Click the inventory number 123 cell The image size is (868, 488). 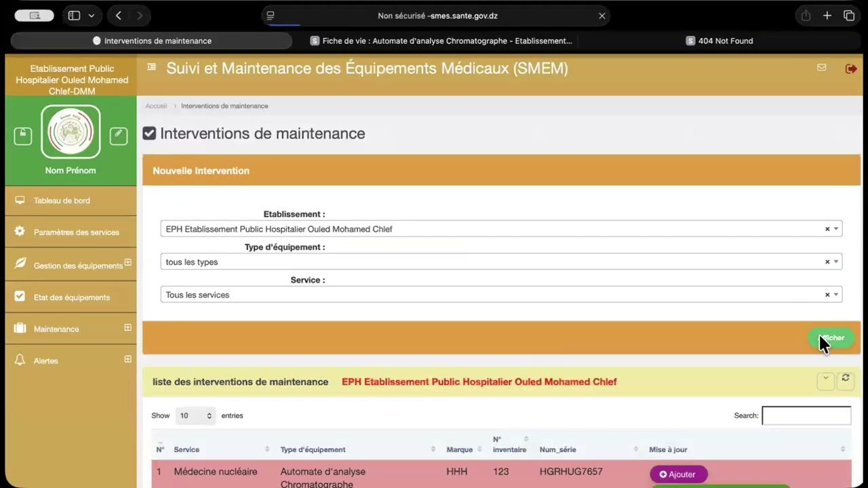tap(501, 472)
